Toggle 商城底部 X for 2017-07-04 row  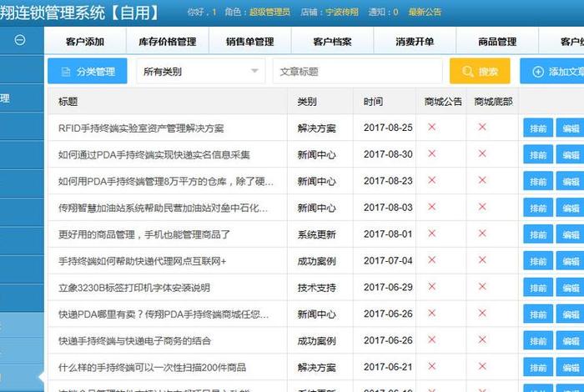click(x=482, y=260)
